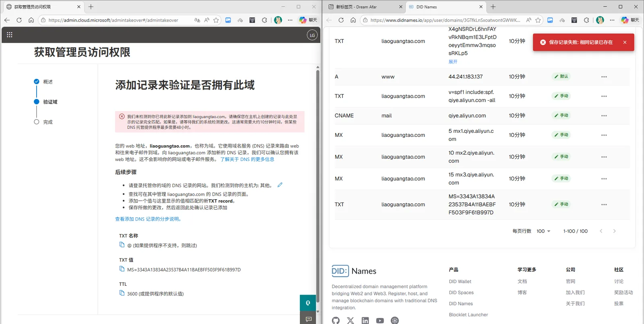Go to previous page of DNS records

point(601,231)
